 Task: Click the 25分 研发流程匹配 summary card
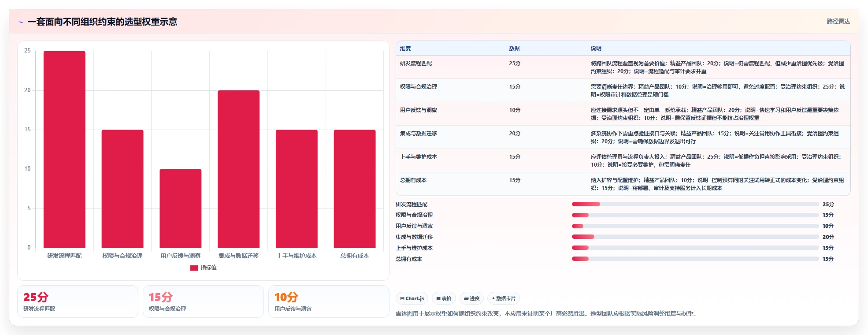click(78, 301)
